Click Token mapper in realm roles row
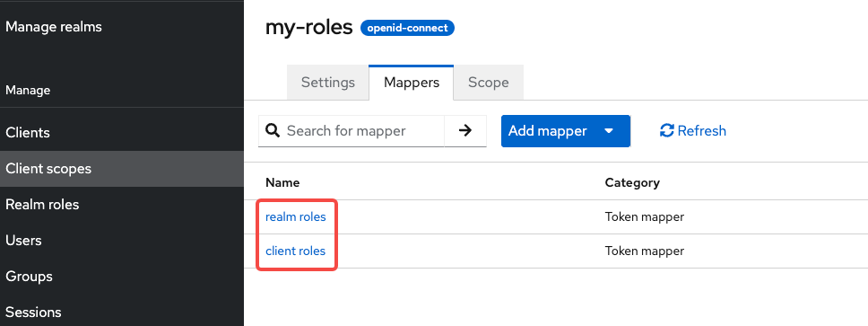Image resolution: width=868 pixels, height=326 pixels. click(x=645, y=216)
